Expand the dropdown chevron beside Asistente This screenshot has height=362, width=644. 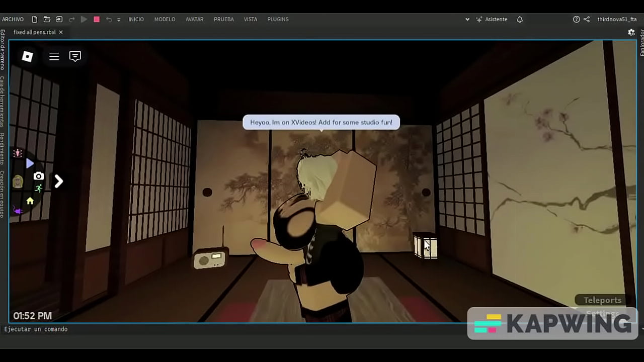(x=467, y=19)
